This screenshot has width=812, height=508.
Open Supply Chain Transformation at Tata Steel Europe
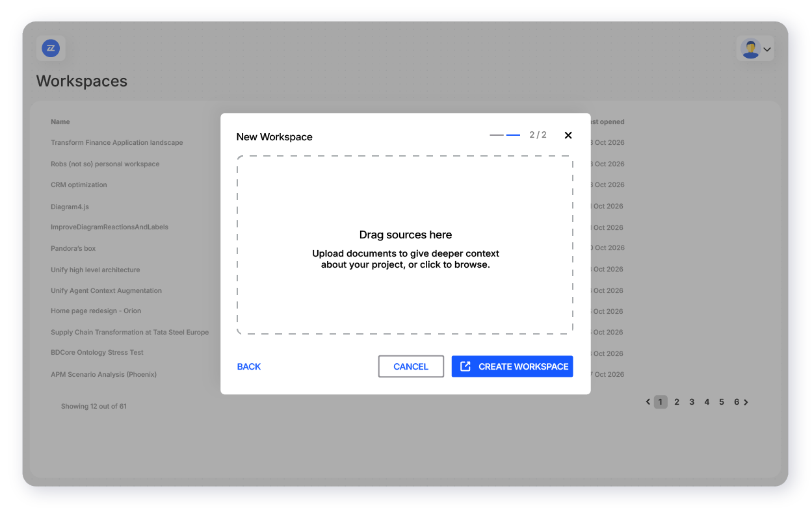[130, 332]
